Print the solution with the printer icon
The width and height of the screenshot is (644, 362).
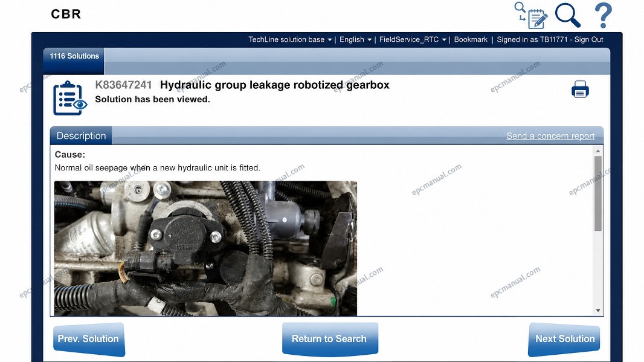580,89
